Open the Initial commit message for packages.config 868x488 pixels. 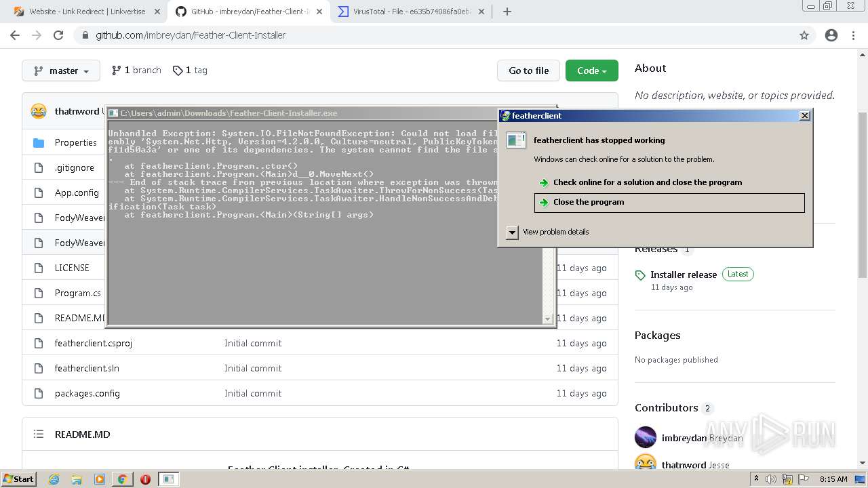point(253,393)
